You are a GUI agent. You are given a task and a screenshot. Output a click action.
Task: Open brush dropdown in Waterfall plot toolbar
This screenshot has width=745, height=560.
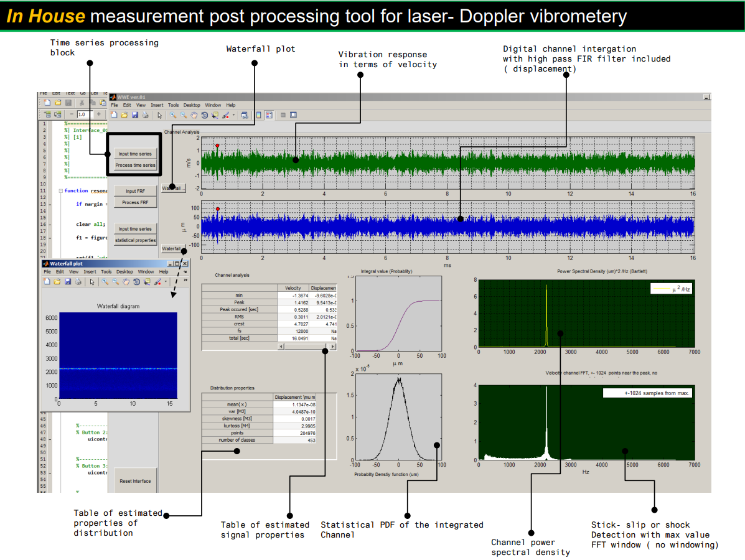coord(166,281)
